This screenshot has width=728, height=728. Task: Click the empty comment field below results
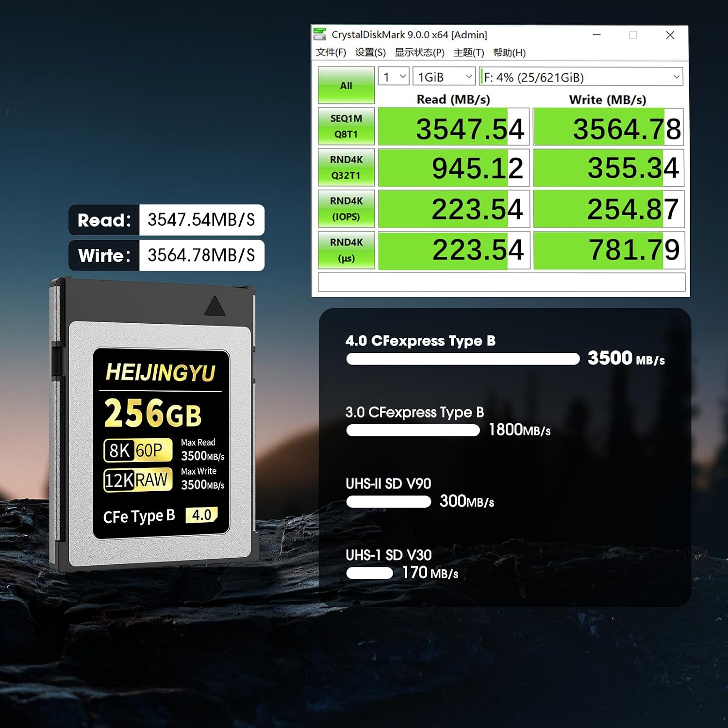tap(501, 282)
